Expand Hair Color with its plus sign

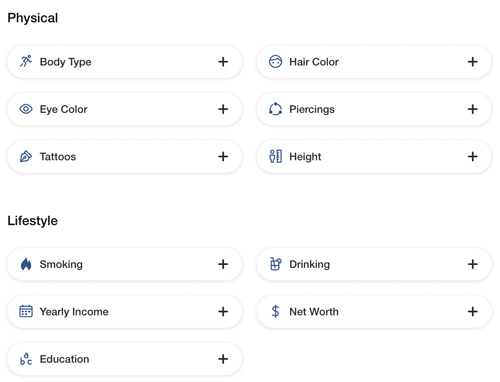(x=472, y=62)
